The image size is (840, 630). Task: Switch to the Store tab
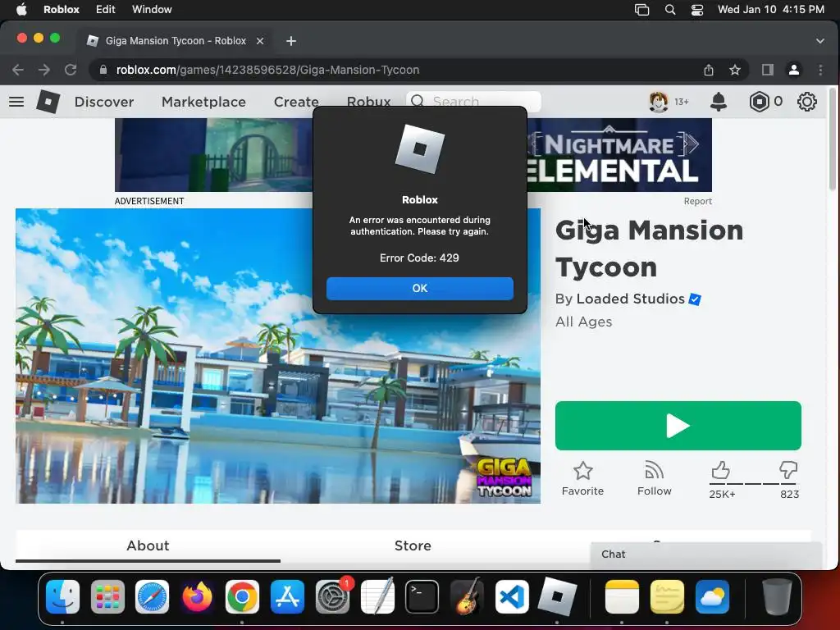(x=413, y=546)
